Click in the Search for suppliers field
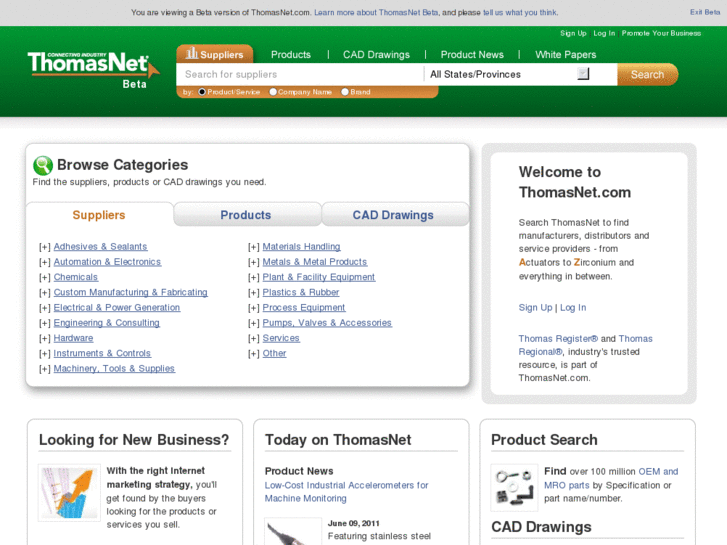 [x=299, y=74]
